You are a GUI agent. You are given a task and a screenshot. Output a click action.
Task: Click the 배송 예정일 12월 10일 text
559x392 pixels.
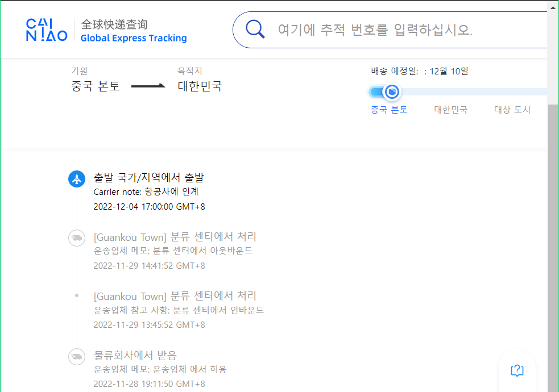pyautogui.click(x=420, y=71)
